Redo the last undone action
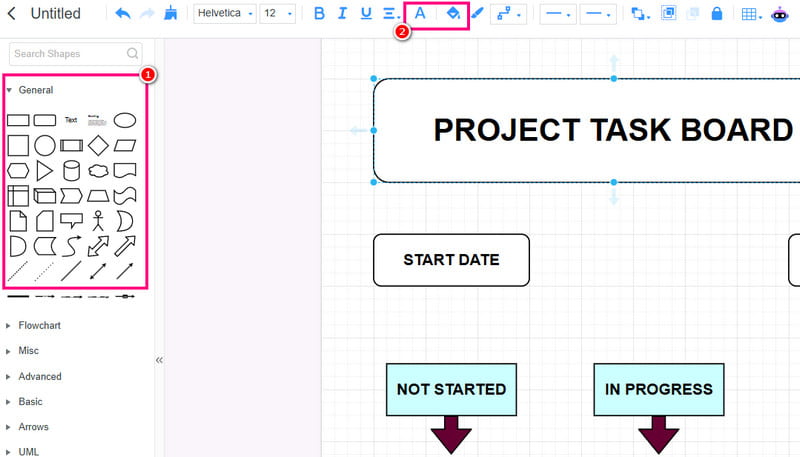This screenshot has width=800, height=457. click(x=147, y=13)
